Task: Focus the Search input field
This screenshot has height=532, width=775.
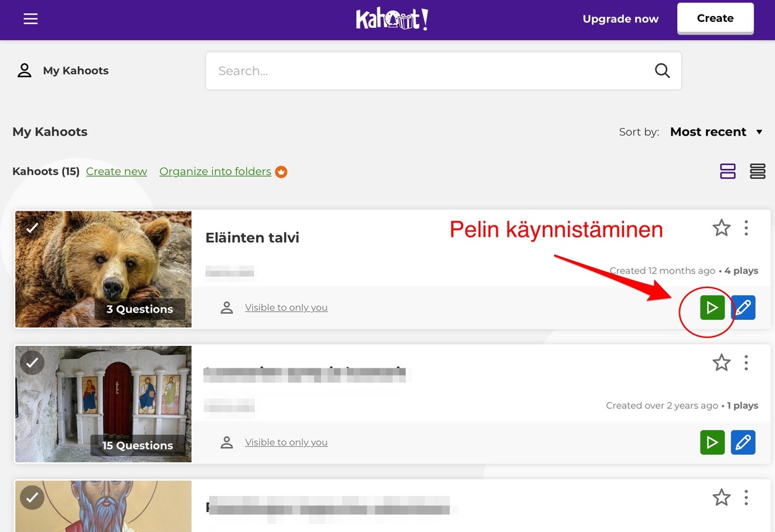Action: [426, 71]
